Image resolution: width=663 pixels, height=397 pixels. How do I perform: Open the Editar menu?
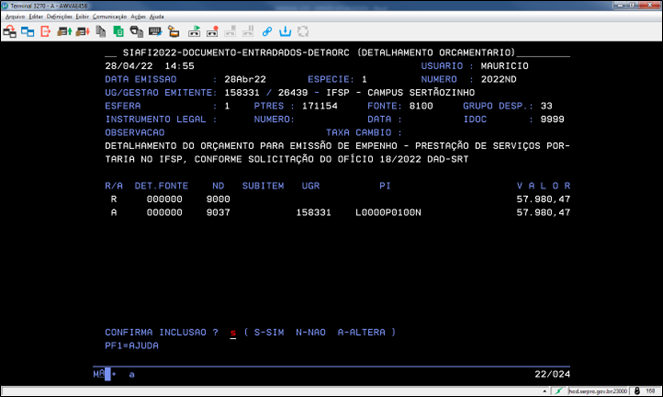pyautogui.click(x=36, y=16)
